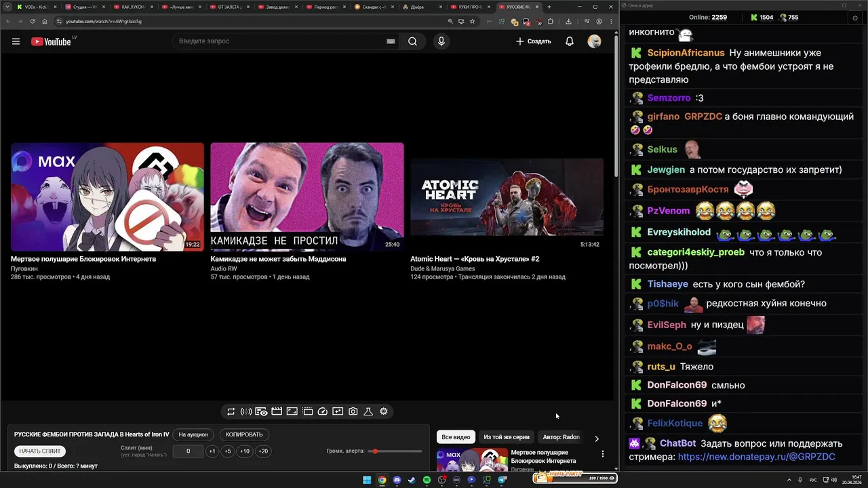Viewport: 868px width, 488px height.
Task: Add +5 minutes to split
Action: [228, 451]
